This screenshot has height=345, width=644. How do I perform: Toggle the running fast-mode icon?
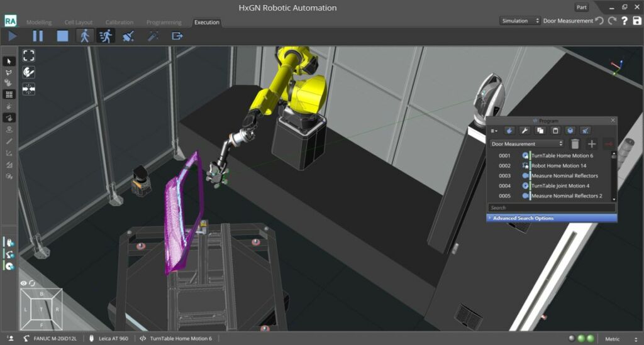[106, 36]
